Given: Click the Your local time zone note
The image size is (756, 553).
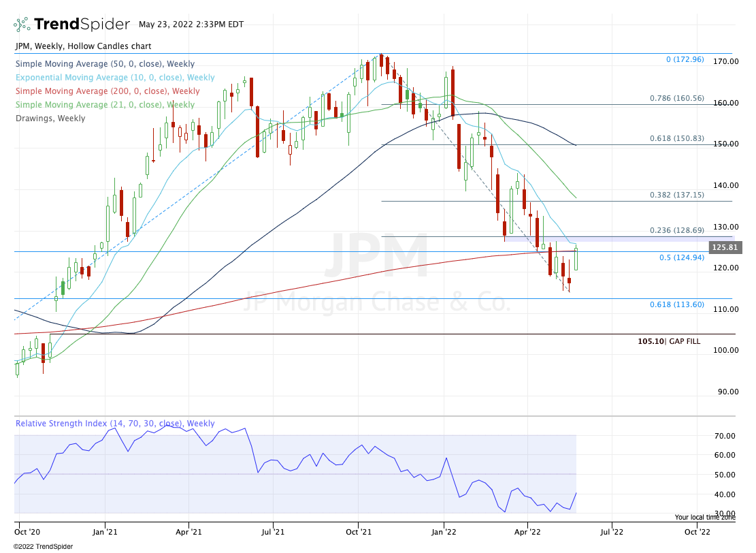Looking at the screenshot, I should pyautogui.click(x=705, y=518).
